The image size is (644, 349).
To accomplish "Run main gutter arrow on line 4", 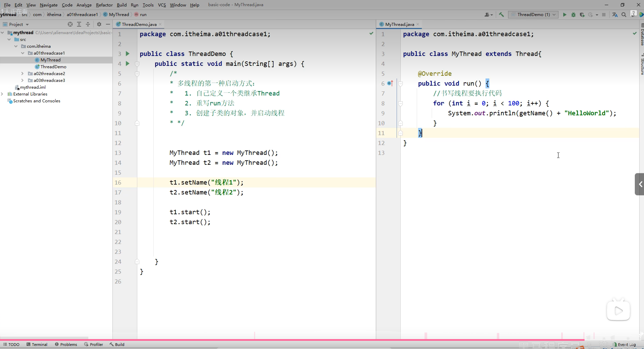I will [x=127, y=63].
